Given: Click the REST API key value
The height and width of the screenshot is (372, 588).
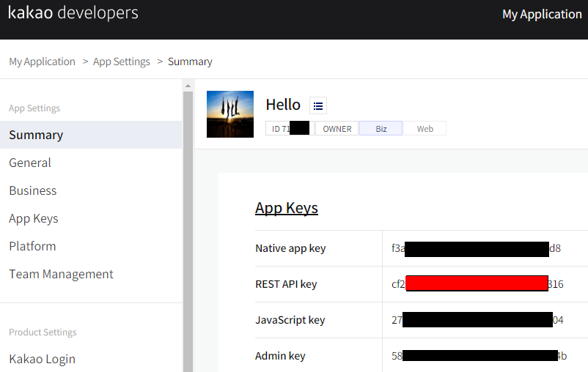Looking at the screenshot, I should [x=477, y=284].
